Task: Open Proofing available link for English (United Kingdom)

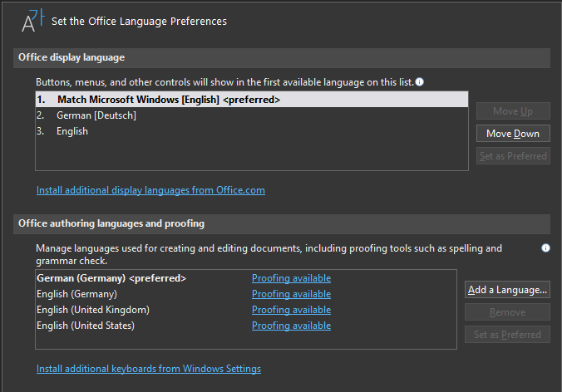Action: pyautogui.click(x=291, y=310)
